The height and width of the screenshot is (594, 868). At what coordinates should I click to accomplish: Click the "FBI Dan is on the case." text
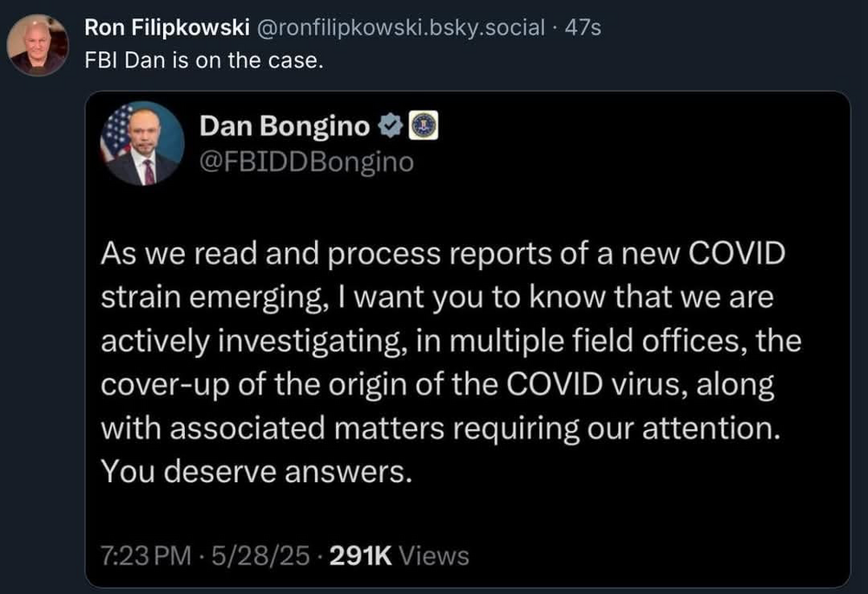(x=204, y=63)
